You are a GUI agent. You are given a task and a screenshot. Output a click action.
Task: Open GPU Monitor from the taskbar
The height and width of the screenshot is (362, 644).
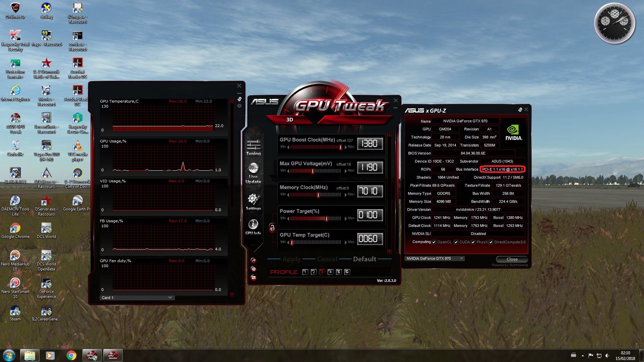[113, 355]
